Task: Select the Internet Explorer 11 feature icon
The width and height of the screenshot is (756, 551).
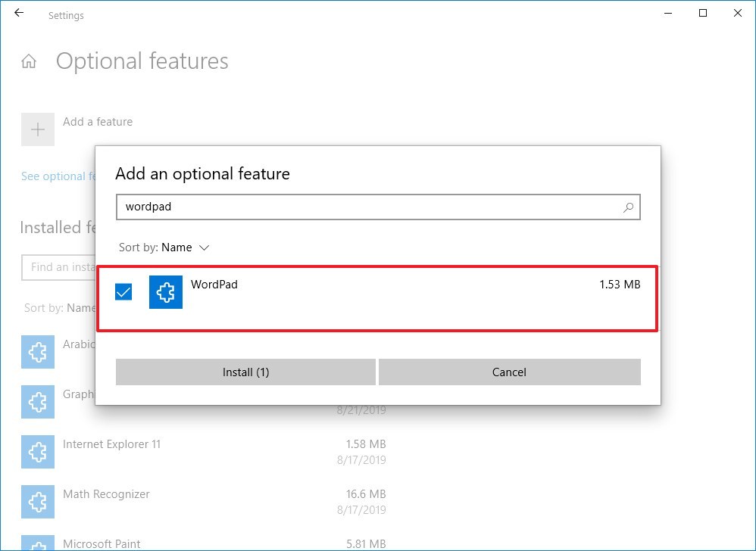Action: [x=37, y=452]
